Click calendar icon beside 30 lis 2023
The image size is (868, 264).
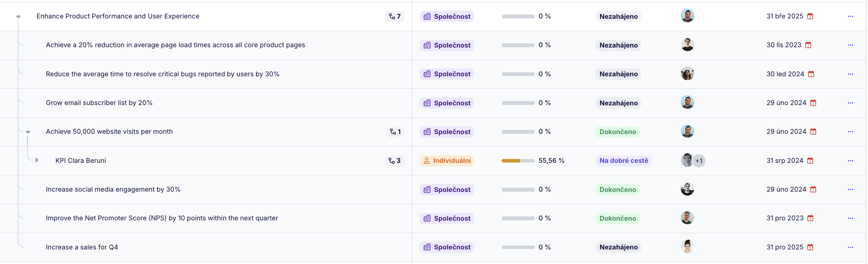coord(808,45)
